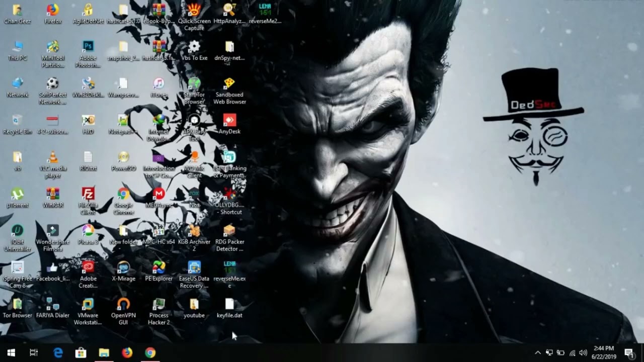Select the keyfile.dat file
The image size is (644, 362).
tap(229, 308)
